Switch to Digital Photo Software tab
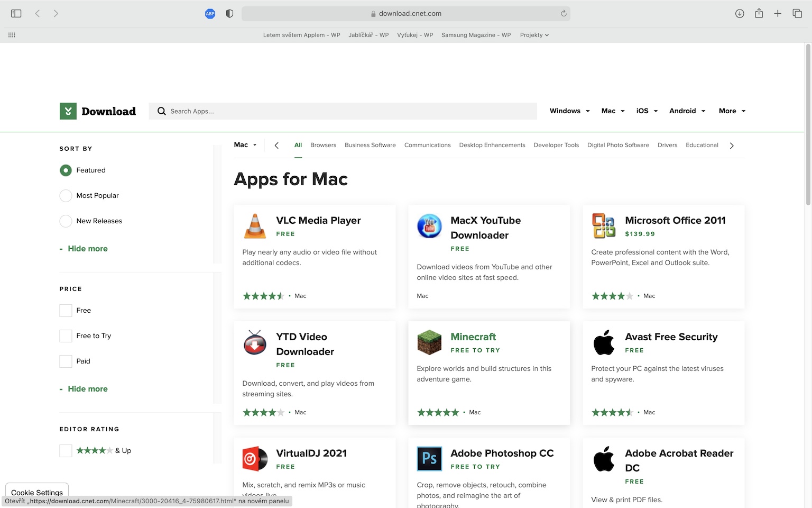The width and height of the screenshot is (812, 508). pyautogui.click(x=618, y=145)
